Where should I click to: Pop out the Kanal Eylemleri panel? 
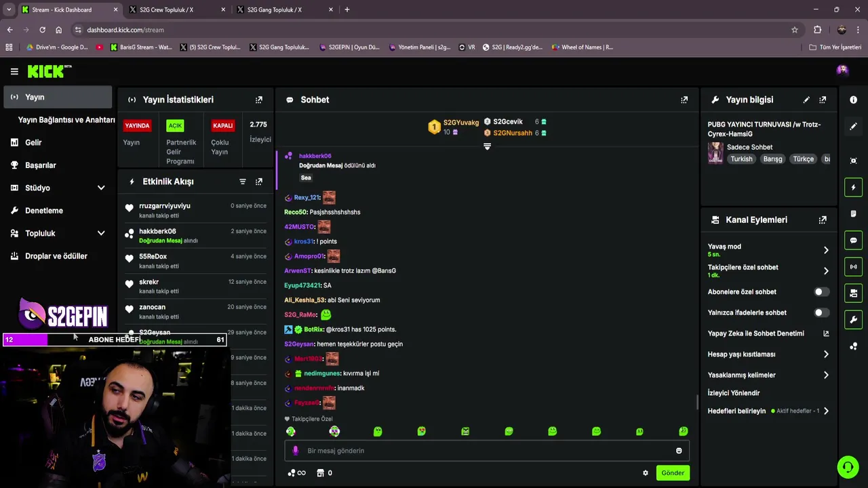823,220
